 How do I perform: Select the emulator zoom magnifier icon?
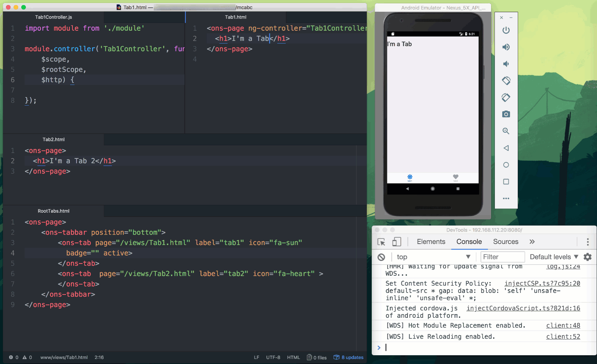click(506, 131)
